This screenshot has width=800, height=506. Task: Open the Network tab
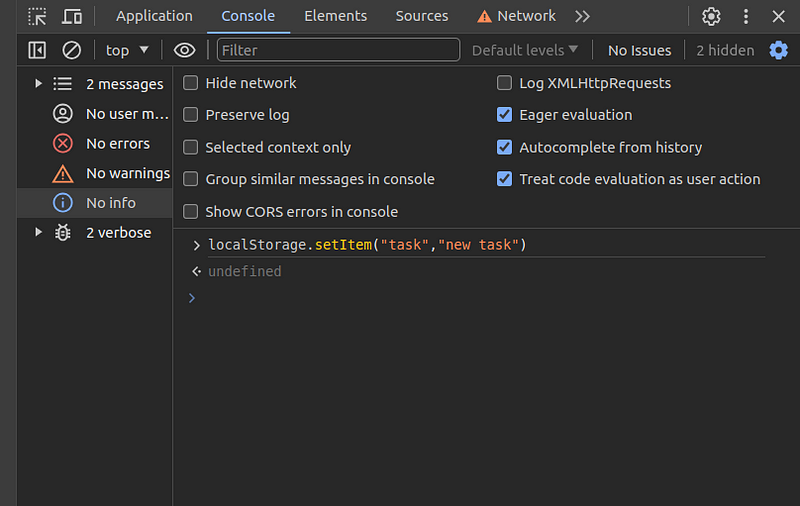coord(516,16)
